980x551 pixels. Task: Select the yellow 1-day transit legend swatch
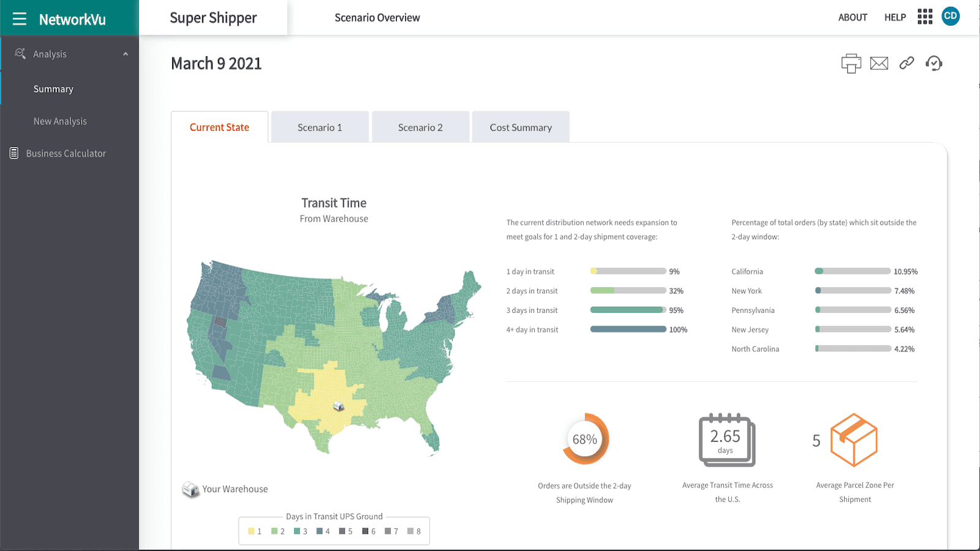click(252, 531)
